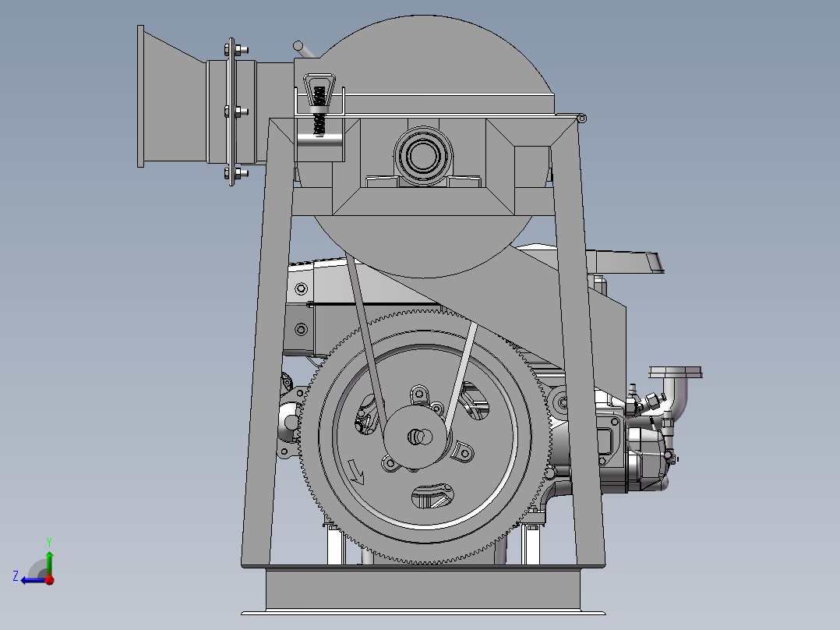840x630 pixels.
Task: Pick the middle bolt on the inlet flange
Action: [235, 111]
